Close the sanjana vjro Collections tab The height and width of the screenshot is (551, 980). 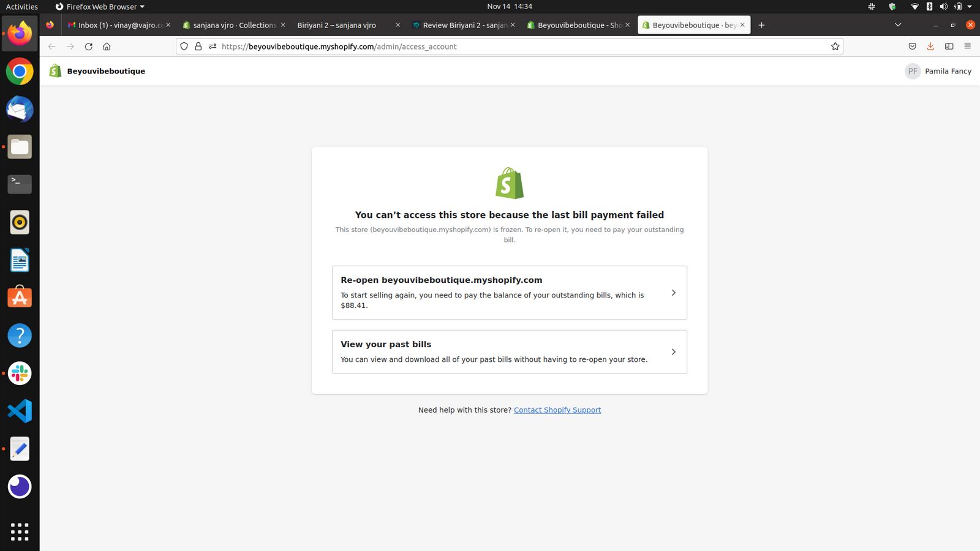pyautogui.click(x=283, y=25)
